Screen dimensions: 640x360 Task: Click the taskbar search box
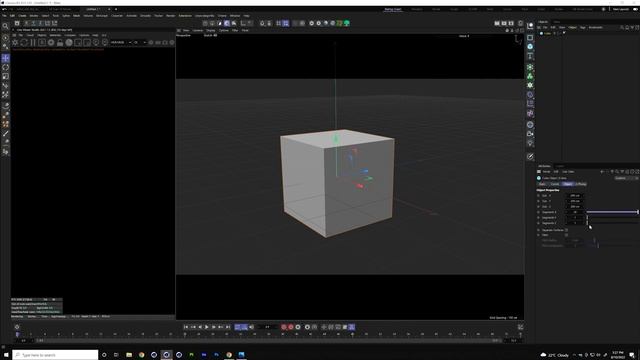(x=55, y=355)
